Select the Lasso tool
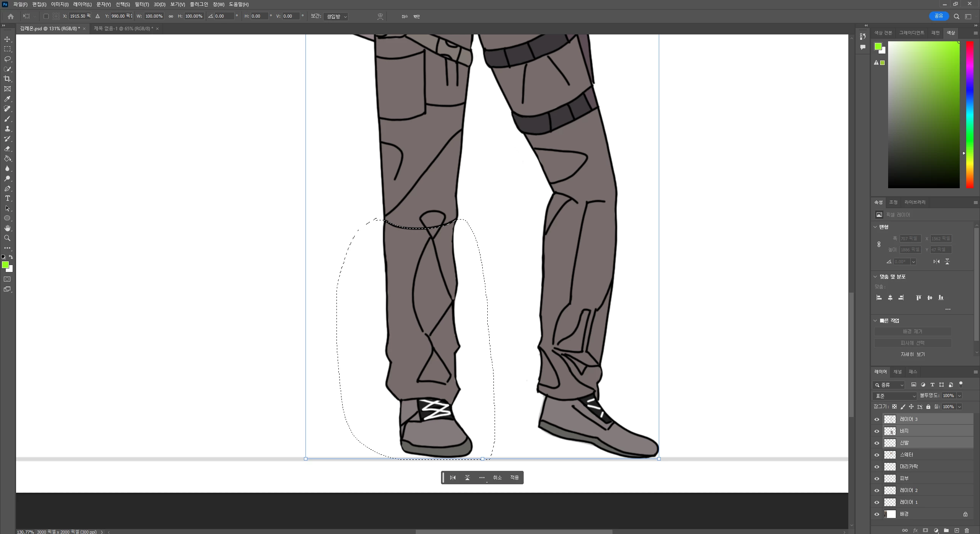 tap(7, 59)
